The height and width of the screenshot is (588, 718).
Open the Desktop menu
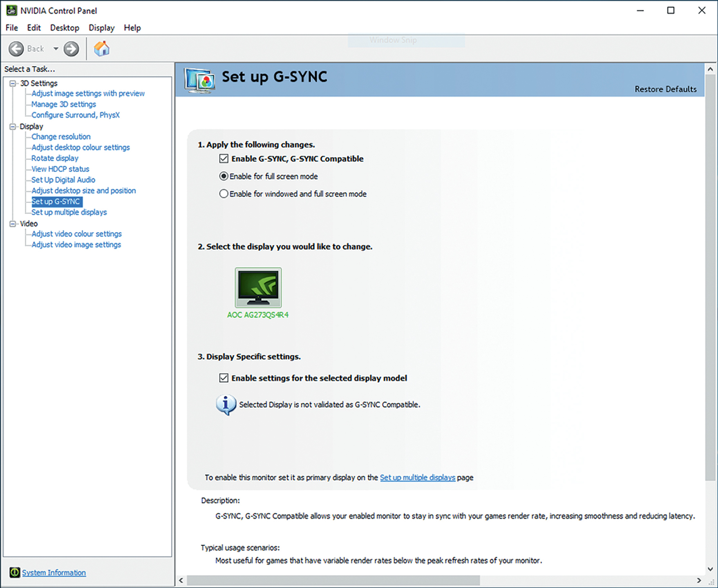pos(65,28)
